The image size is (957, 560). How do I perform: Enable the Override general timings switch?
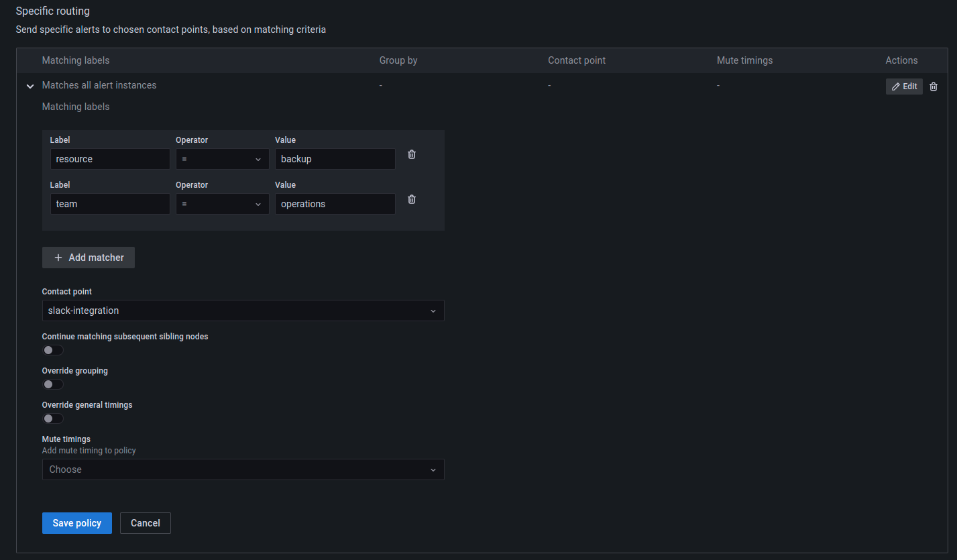click(53, 418)
